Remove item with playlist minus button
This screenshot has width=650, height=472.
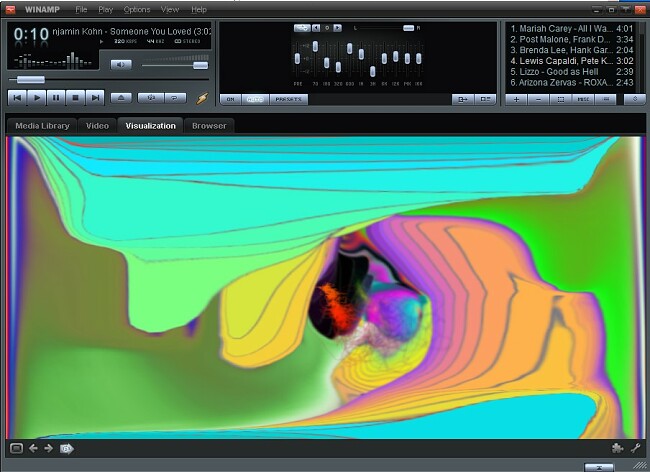[x=538, y=99]
